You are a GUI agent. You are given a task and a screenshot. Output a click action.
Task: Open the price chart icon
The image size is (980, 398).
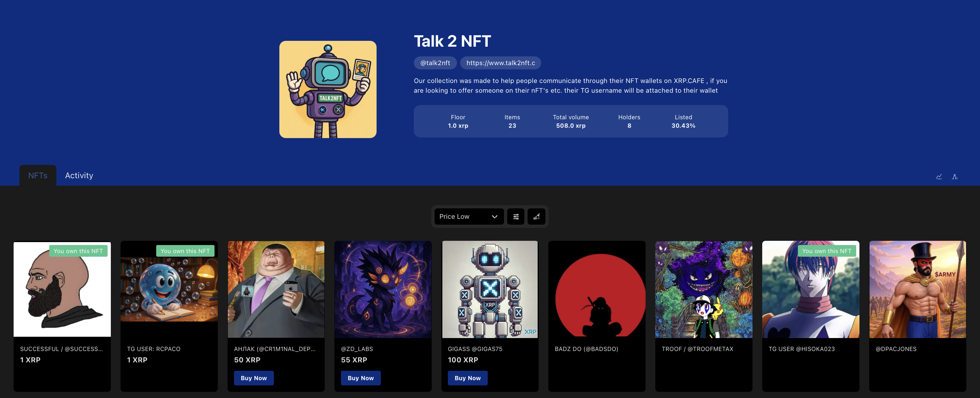point(939,176)
